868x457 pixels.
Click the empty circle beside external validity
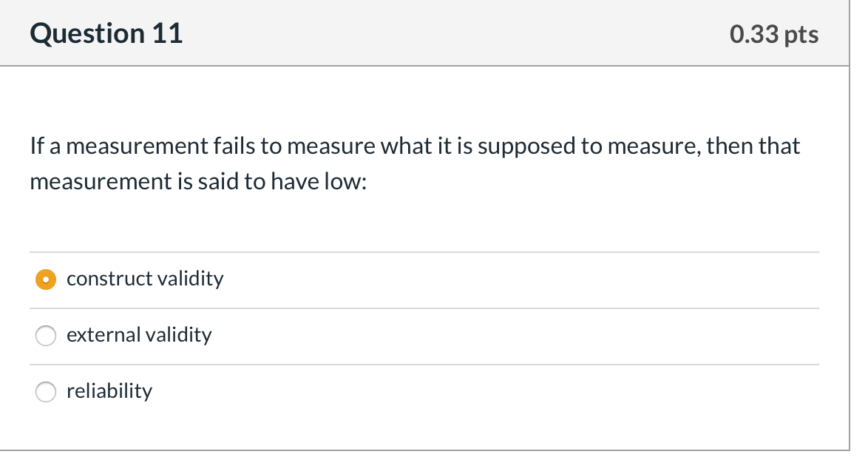tap(45, 336)
